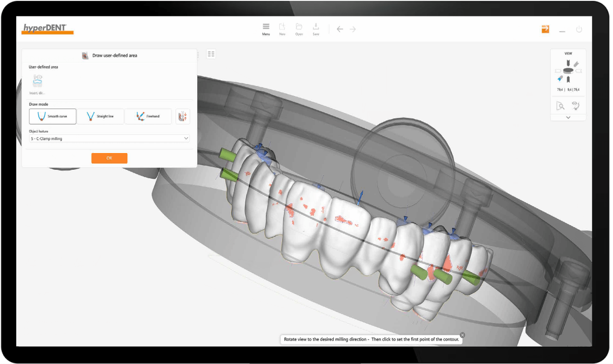Click the power icon to exit

579,29
